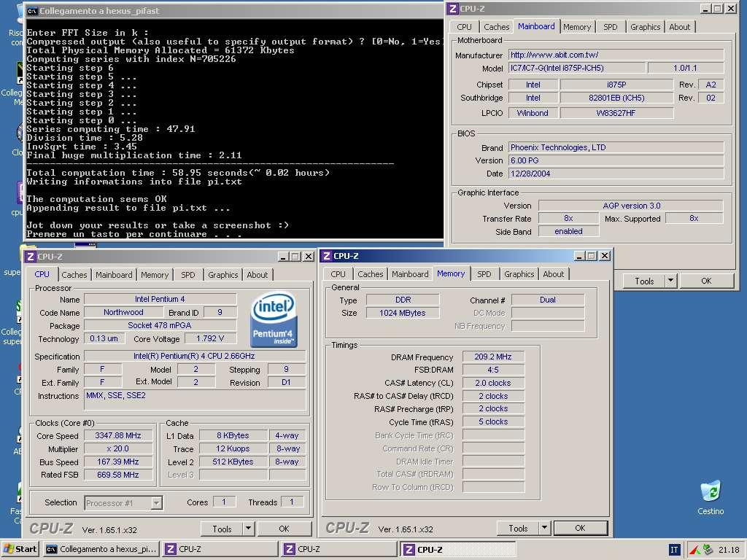Open Tools dropdown arrow in Memory window
This screenshot has height=560, width=747.
[x=544, y=528]
